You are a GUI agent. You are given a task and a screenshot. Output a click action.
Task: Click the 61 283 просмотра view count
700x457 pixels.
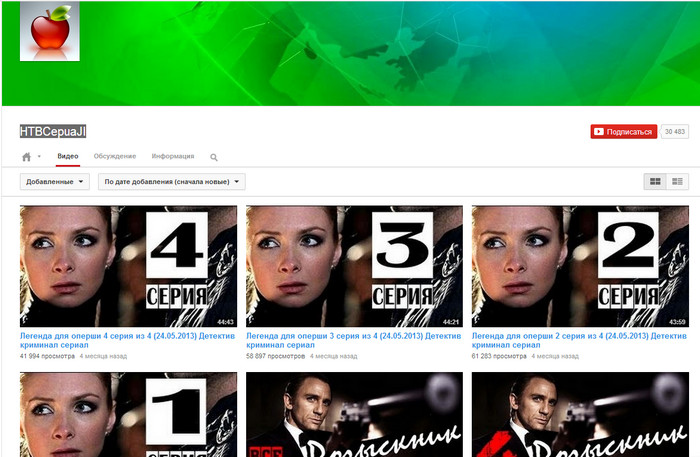(499, 356)
